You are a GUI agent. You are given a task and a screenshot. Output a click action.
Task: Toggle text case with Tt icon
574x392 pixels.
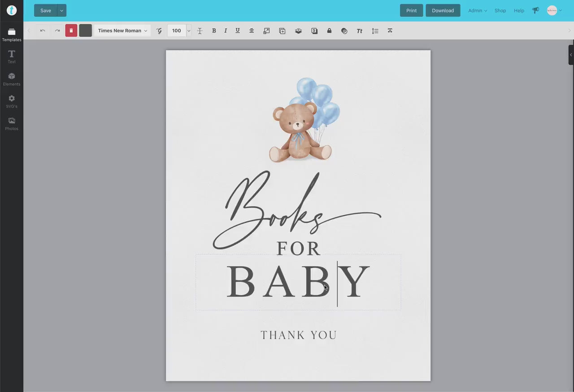tap(359, 30)
